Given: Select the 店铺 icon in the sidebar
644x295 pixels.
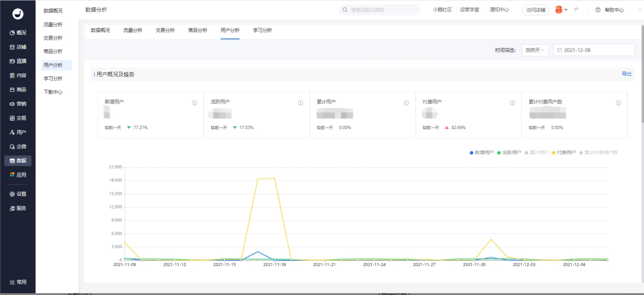Looking at the screenshot, I should (18, 47).
